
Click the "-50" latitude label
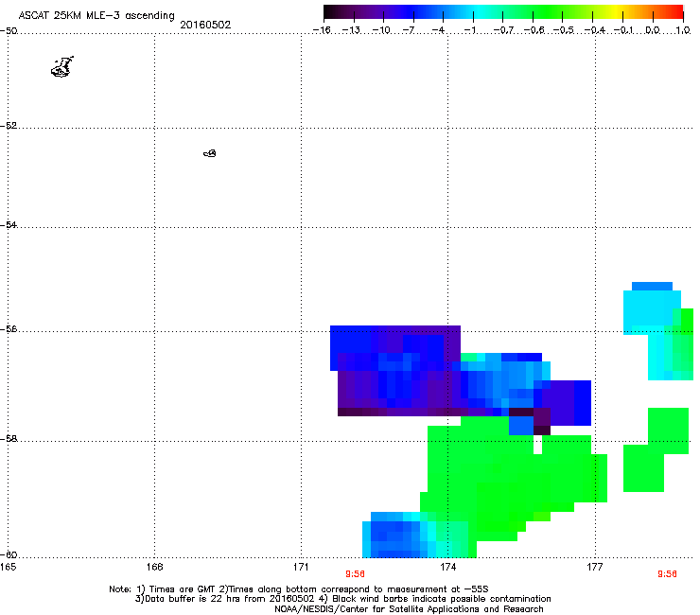point(9,31)
